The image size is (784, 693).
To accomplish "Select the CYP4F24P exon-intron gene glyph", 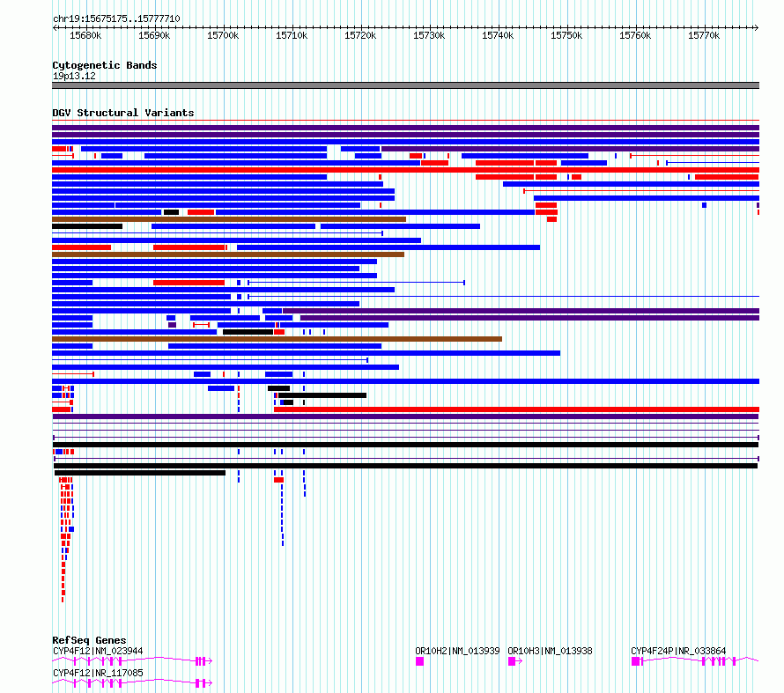I will coord(695,661).
